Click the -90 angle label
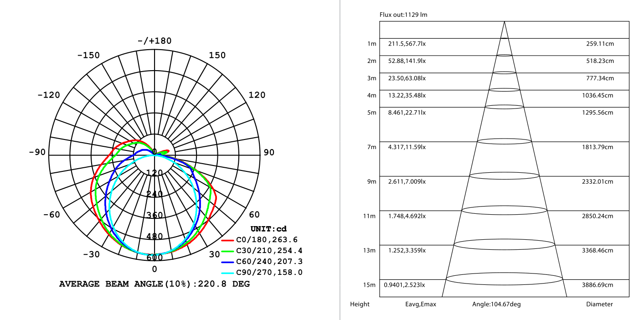The height and width of the screenshot is (320, 644). 37,152
